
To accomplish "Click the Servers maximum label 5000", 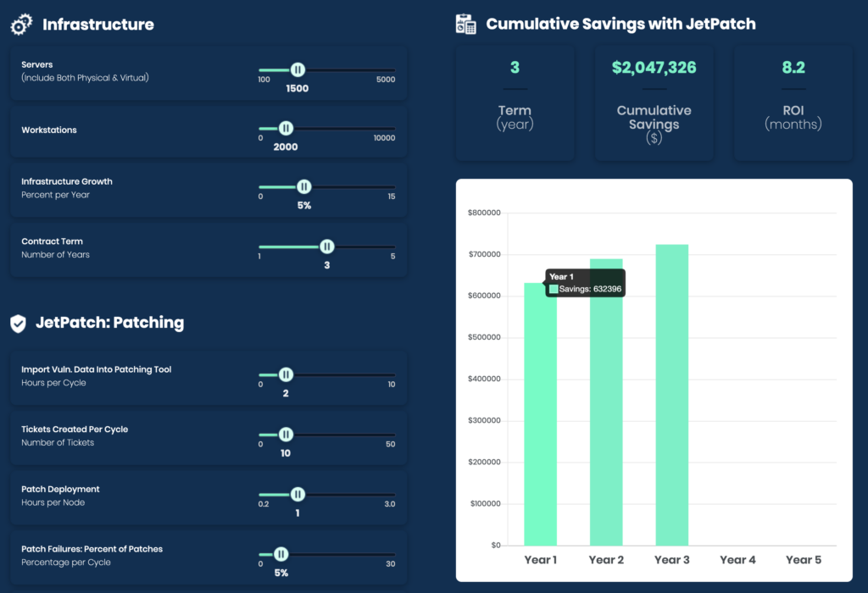I will click(386, 80).
